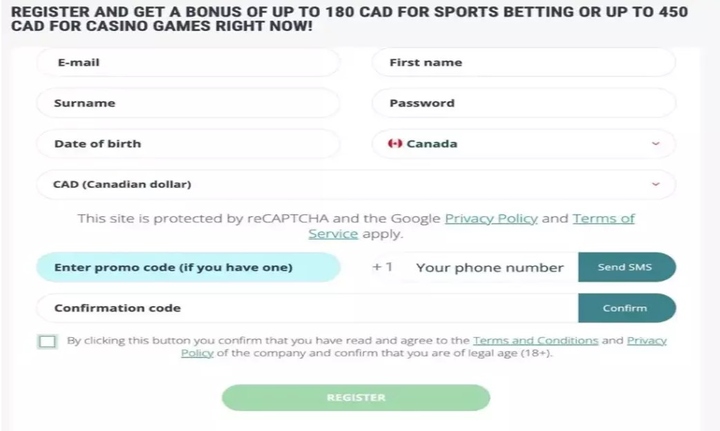Select the Password input field
Screen dimensions: 720x431
tap(524, 103)
